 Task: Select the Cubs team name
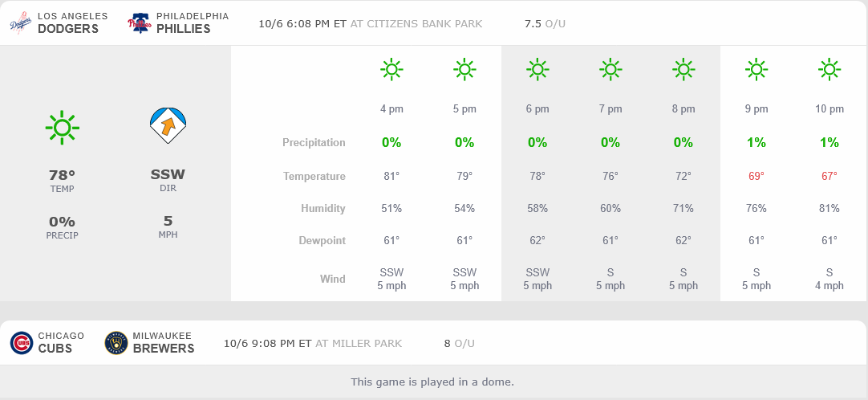pos(55,349)
